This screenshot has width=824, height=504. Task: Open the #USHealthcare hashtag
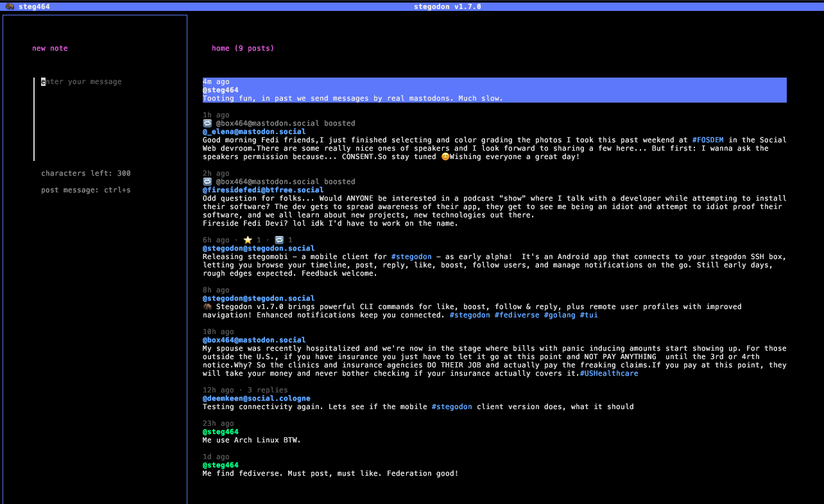point(609,373)
